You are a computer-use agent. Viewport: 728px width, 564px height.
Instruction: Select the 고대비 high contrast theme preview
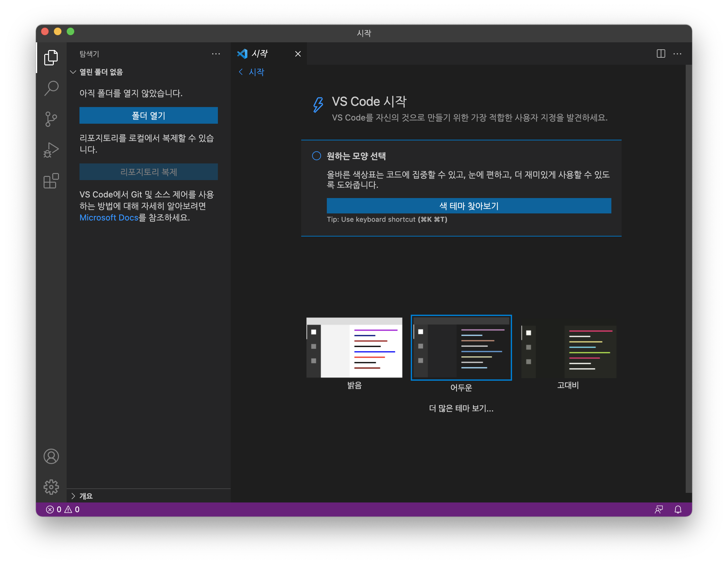[568, 352]
